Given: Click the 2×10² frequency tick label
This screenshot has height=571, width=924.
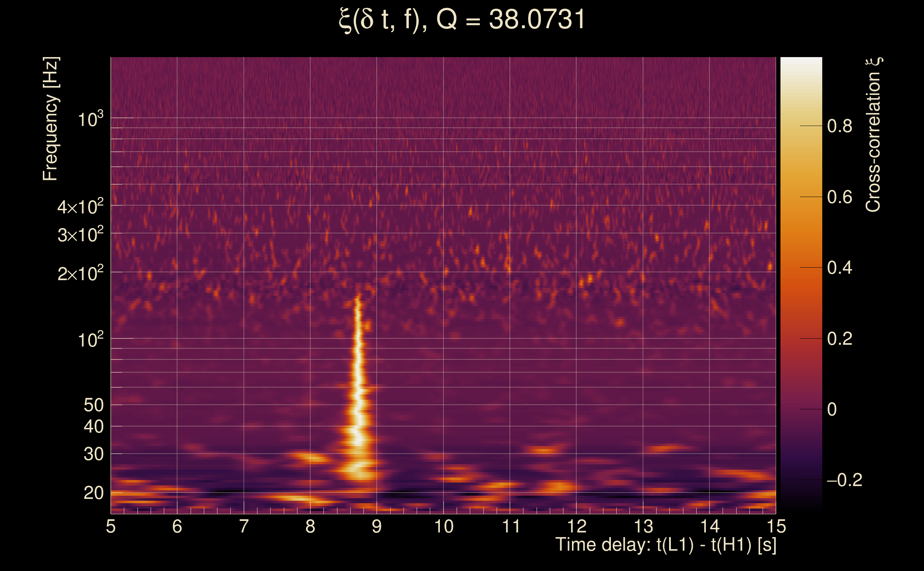Looking at the screenshot, I should pos(80,273).
